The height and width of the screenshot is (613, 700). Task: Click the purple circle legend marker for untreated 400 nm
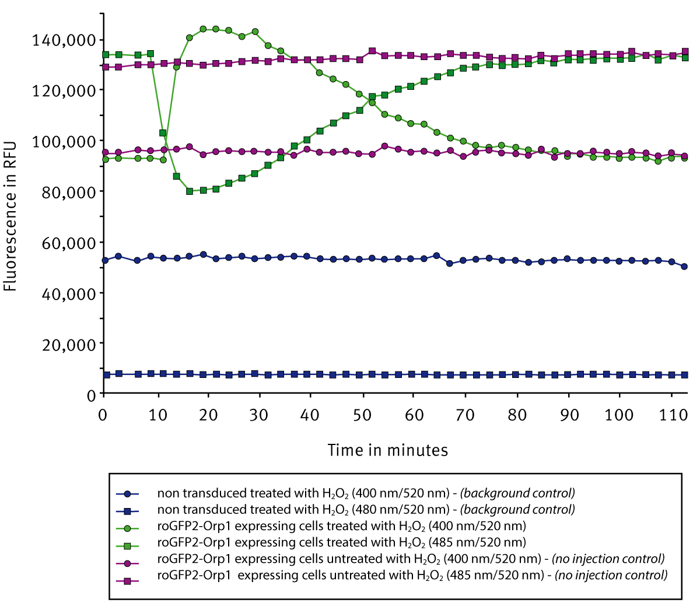[128, 564]
